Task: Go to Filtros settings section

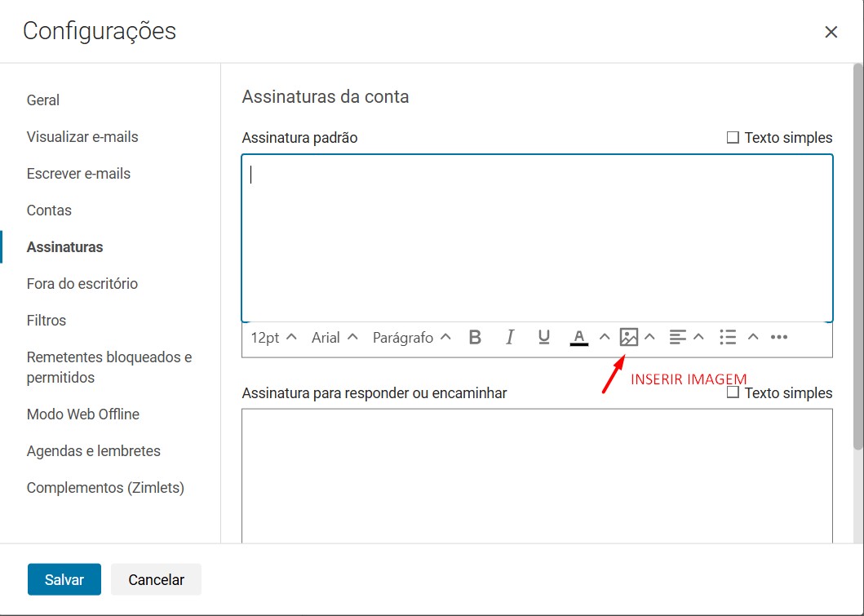Action: coord(47,321)
